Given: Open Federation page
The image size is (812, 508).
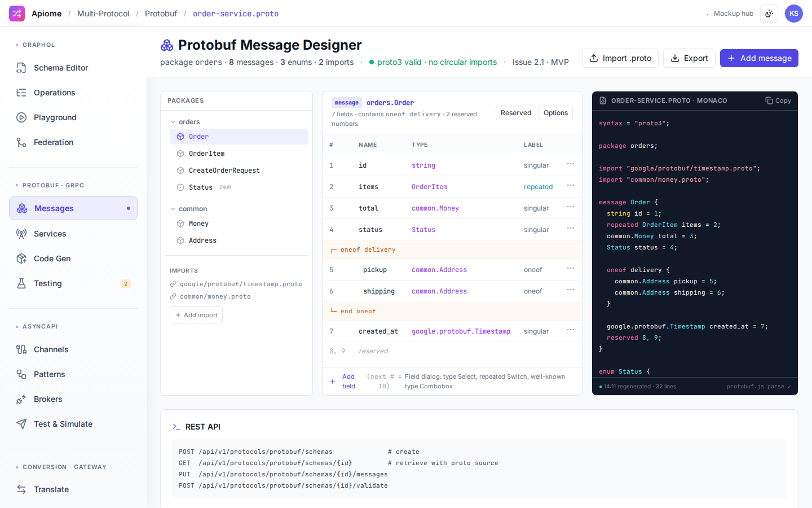Looking at the screenshot, I should click(x=73, y=142).
